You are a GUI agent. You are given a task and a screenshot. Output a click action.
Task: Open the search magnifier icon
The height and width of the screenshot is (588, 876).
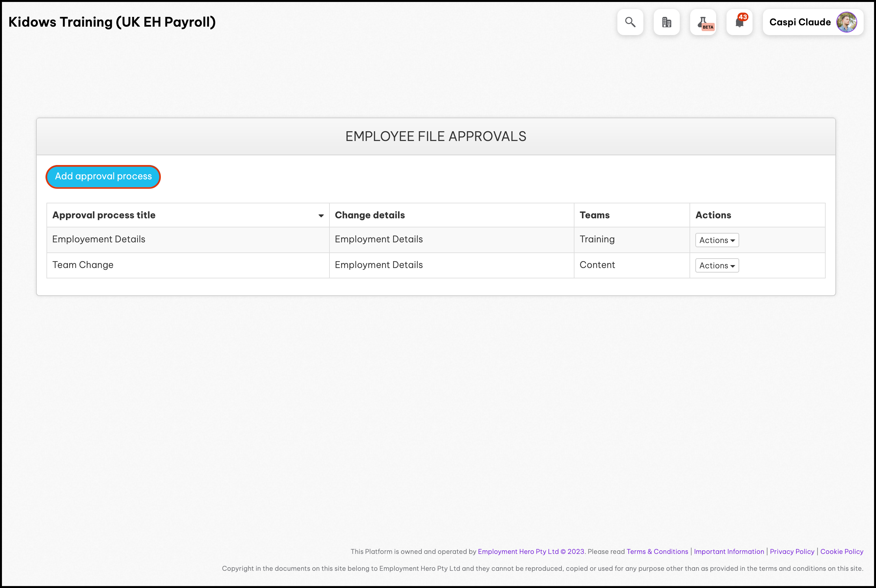click(x=630, y=22)
